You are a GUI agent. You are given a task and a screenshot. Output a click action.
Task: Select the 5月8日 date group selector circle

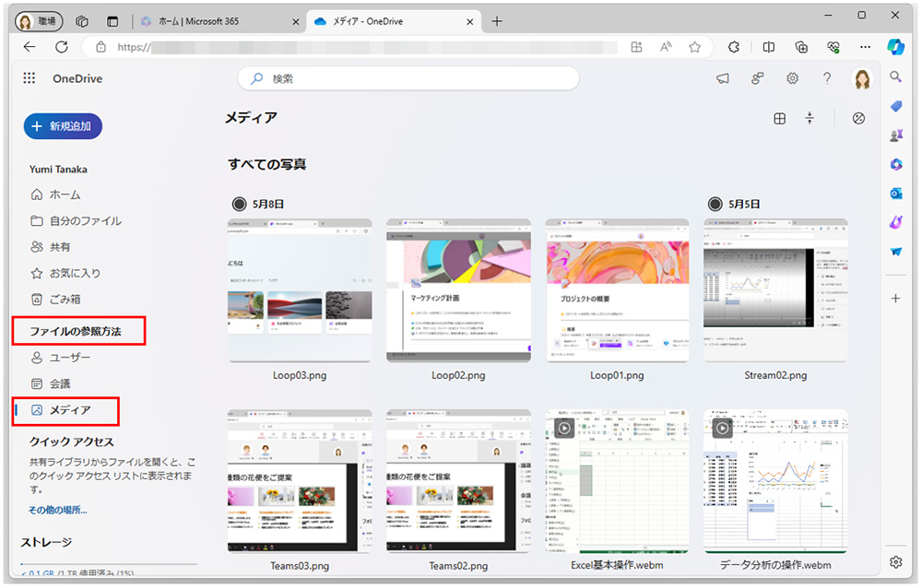238,203
